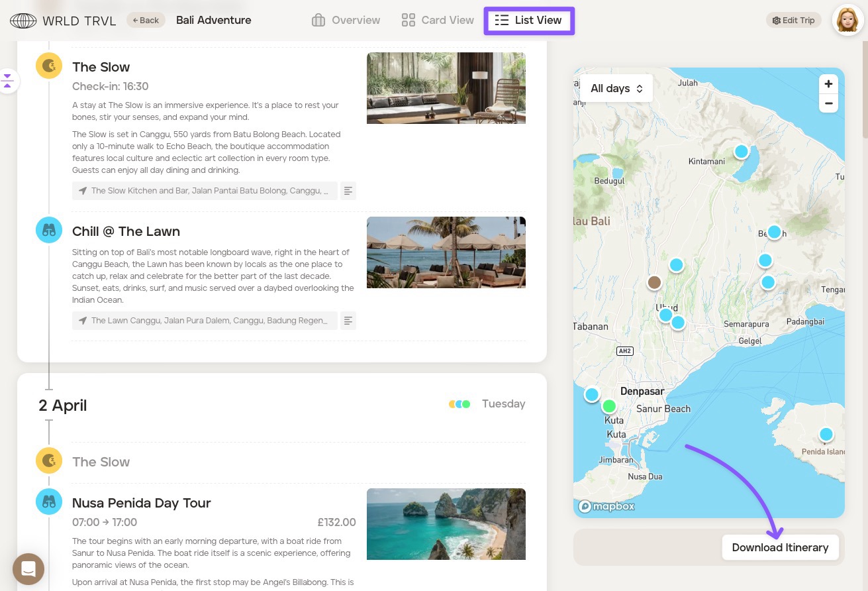
Task: Open the chat support bubble icon
Action: (28, 568)
